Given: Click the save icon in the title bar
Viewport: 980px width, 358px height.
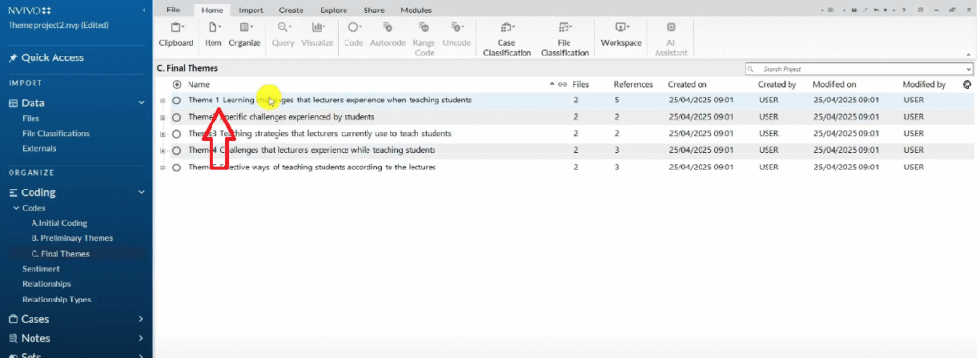Looking at the screenshot, I should pos(854,10).
